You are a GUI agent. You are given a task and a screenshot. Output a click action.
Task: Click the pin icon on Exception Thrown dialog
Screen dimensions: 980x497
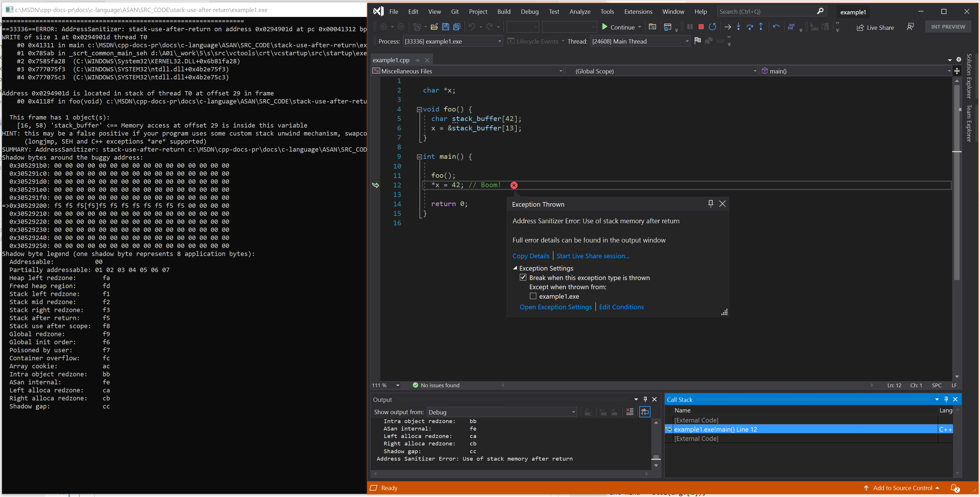coord(711,204)
